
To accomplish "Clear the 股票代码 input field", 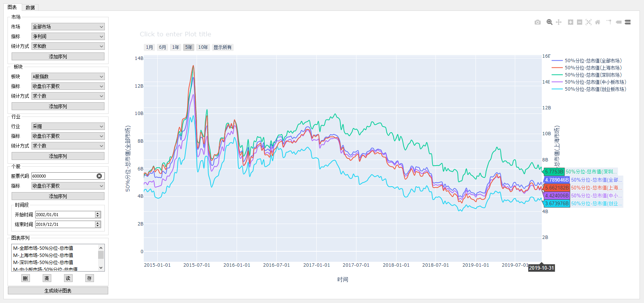I will click(x=99, y=176).
